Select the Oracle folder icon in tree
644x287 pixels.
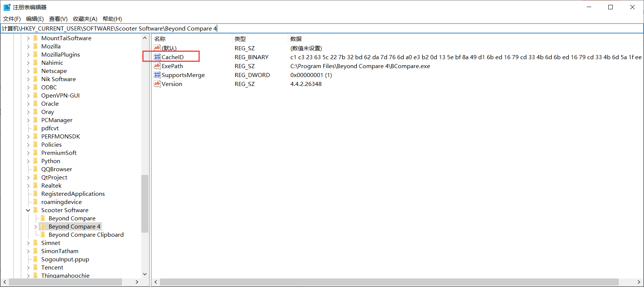tap(36, 103)
